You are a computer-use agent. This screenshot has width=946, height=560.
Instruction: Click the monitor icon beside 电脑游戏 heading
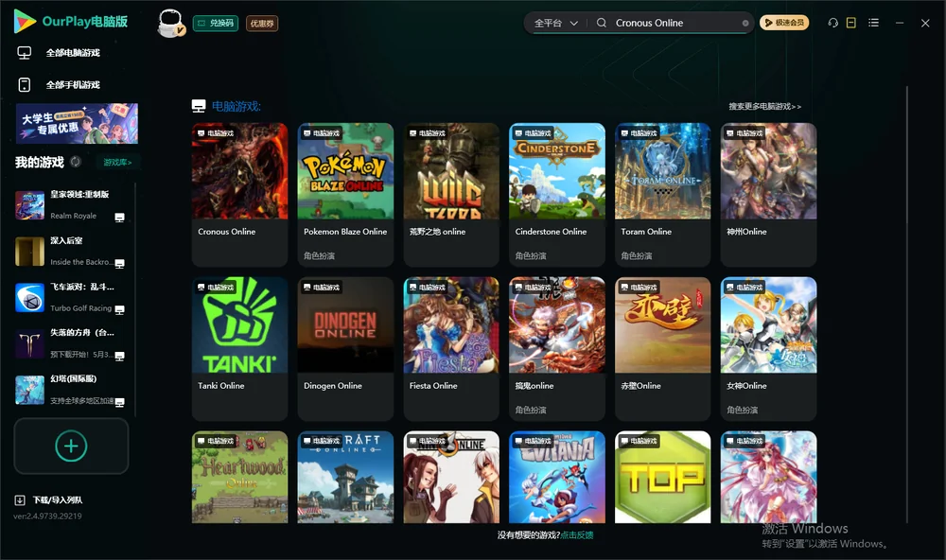(x=199, y=106)
